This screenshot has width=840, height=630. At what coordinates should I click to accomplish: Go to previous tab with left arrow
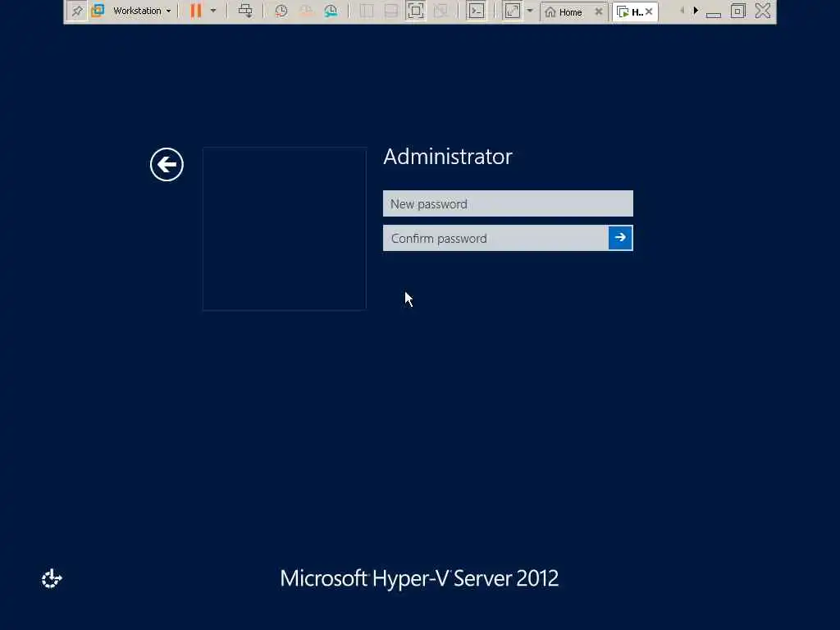pyautogui.click(x=682, y=11)
